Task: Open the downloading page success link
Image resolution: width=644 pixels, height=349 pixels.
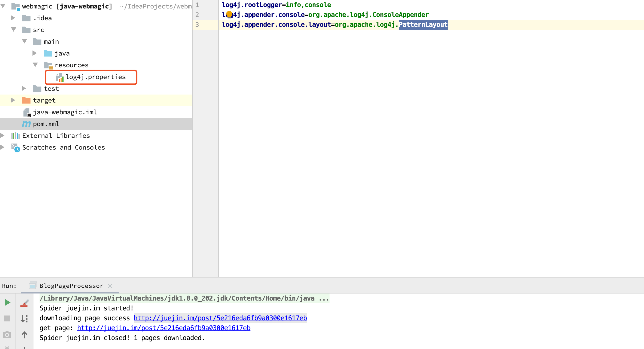Action: click(x=220, y=318)
